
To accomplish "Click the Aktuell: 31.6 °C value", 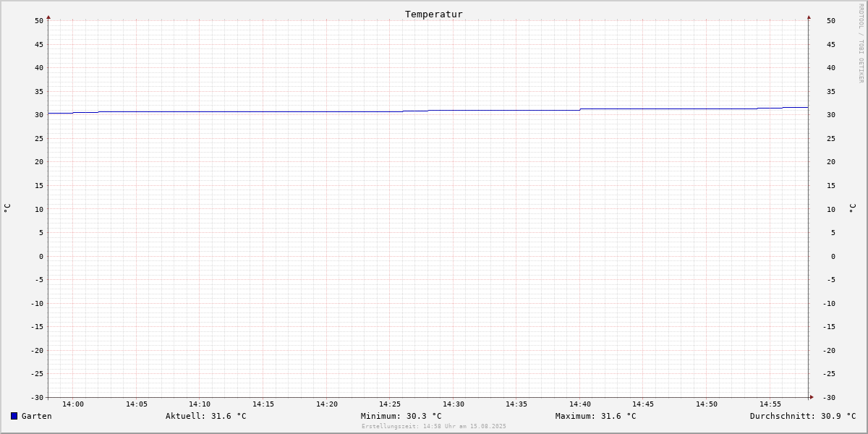I will pos(205,416).
